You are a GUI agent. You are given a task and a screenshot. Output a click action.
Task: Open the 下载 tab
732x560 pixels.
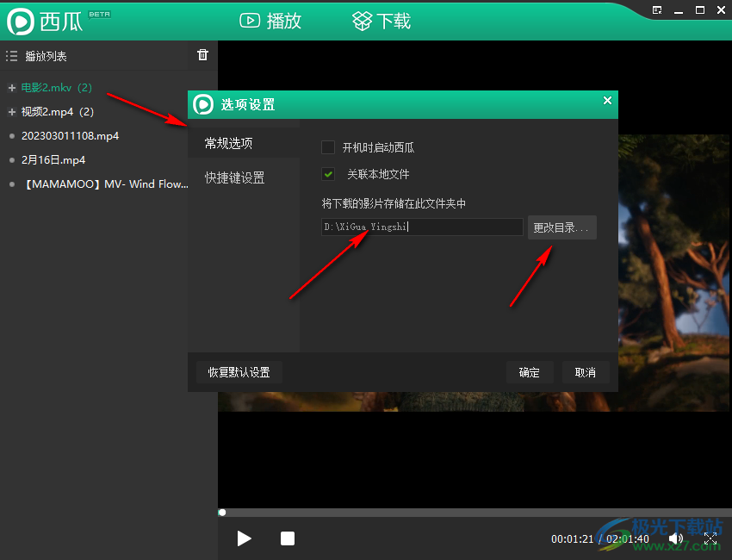[x=382, y=21]
